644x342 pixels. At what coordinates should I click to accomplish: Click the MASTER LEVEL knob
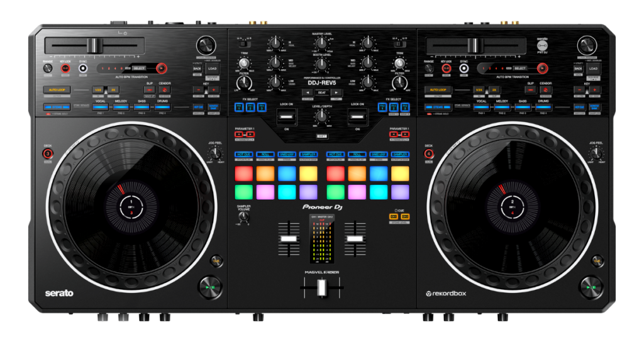[x=321, y=43]
